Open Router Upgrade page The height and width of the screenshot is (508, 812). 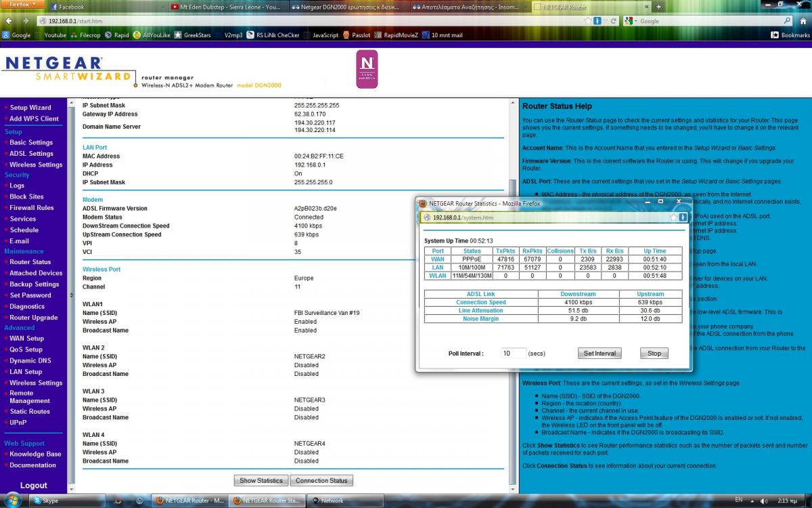click(x=34, y=317)
